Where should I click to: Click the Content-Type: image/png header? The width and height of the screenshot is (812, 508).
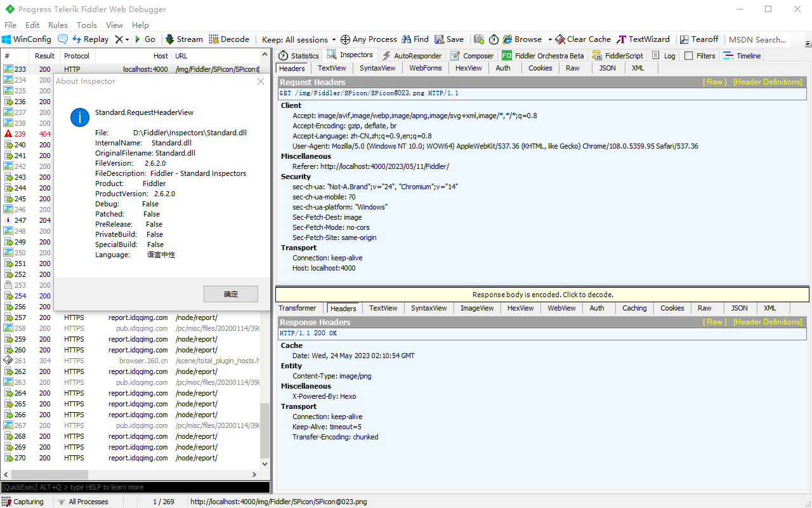pos(332,376)
